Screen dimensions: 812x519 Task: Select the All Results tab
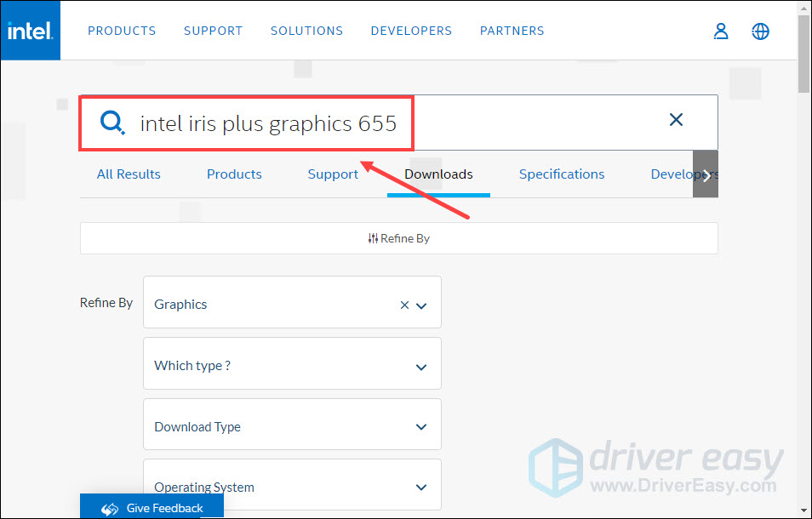[x=129, y=174]
